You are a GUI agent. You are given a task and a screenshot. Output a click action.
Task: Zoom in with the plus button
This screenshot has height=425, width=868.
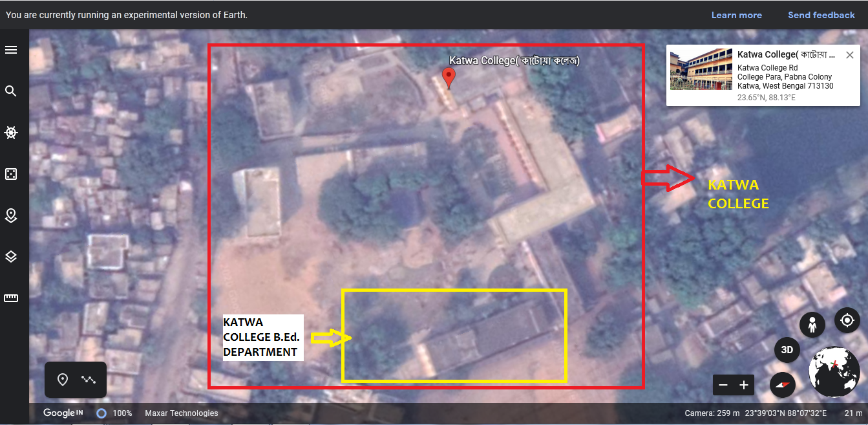tap(744, 385)
